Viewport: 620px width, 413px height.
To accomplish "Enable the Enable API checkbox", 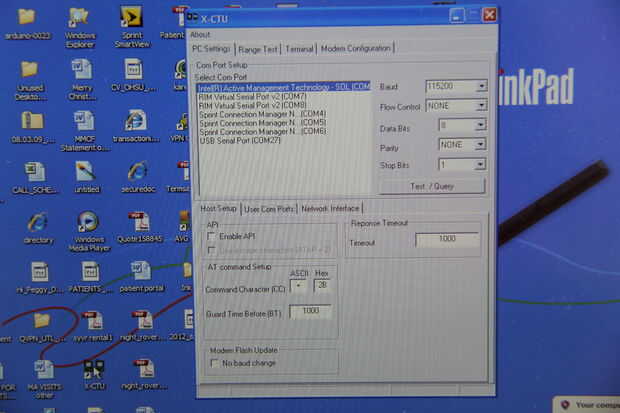I will 212,237.
